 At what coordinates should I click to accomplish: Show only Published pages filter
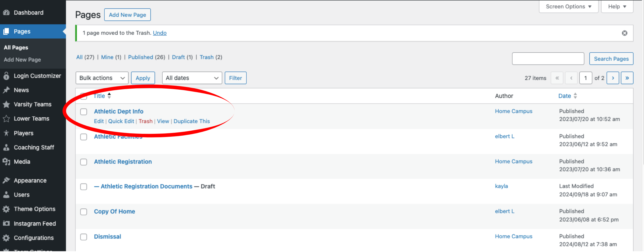(x=140, y=57)
